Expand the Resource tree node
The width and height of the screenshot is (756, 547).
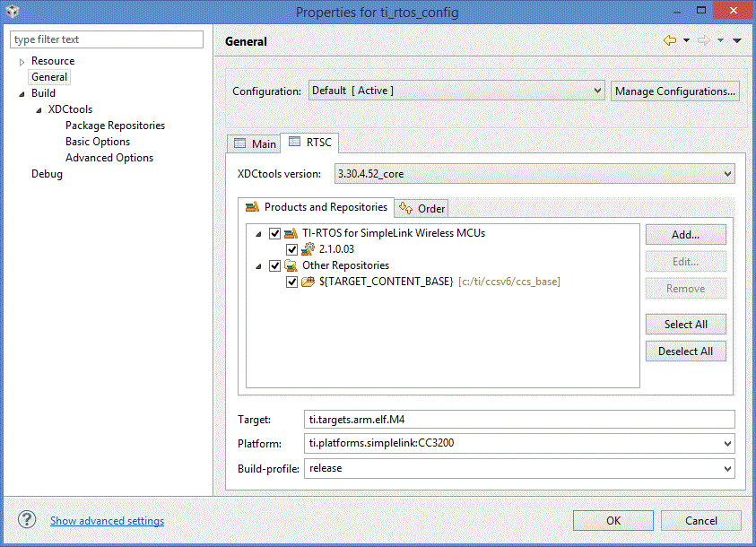click(x=22, y=62)
